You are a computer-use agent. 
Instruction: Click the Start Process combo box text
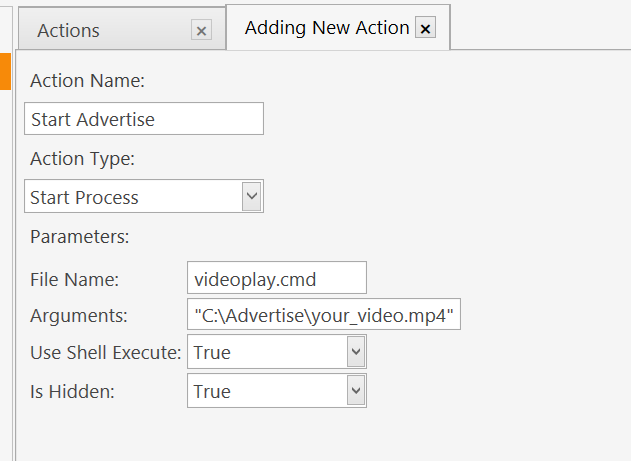tap(132, 197)
